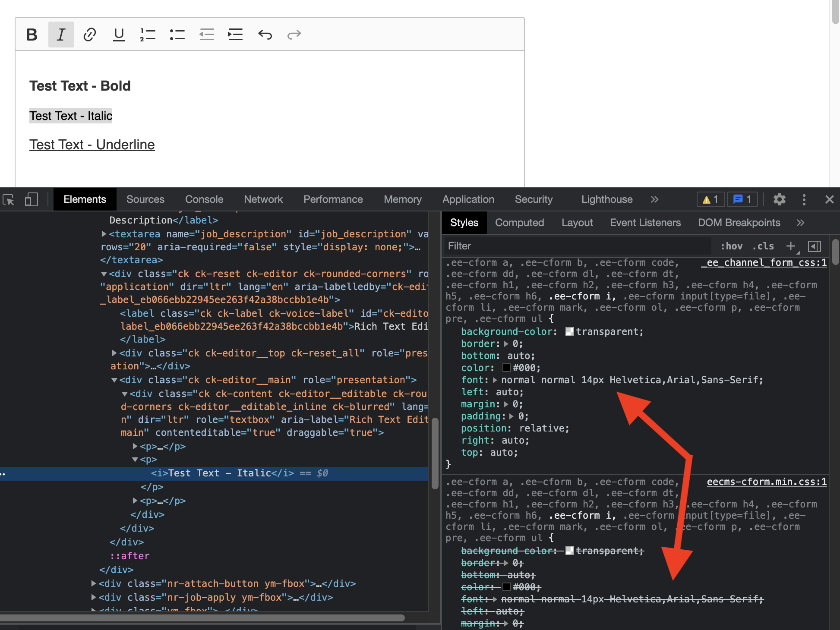Image resolution: width=840 pixels, height=630 pixels.
Task: Click the Underline formatting icon
Action: point(119,35)
